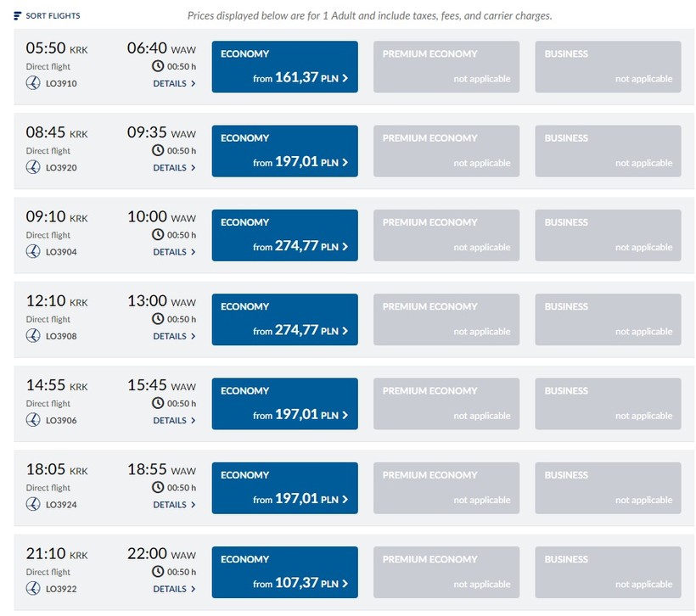Click clock duration icon for 05:50 flight
Screen dimensions: 696x616
click(x=157, y=66)
